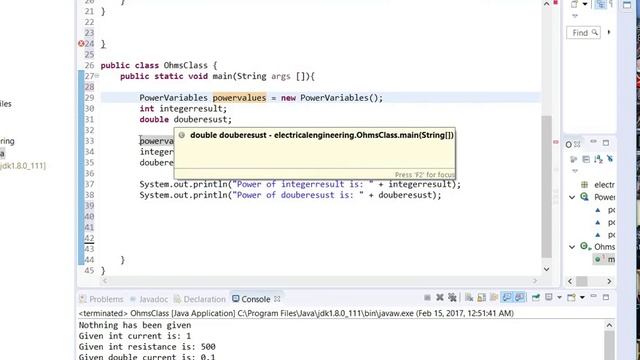The width and height of the screenshot is (640, 360).
Task: Select the main method item in Outline
Action: point(605,260)
